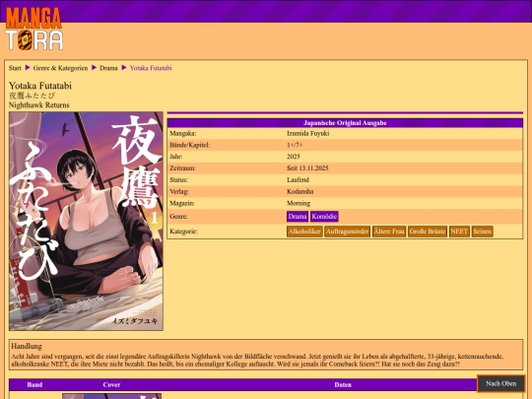Screen dimensions: 532x399
Task: Open the small cover in volume table
Action: [x=111, y=396]
